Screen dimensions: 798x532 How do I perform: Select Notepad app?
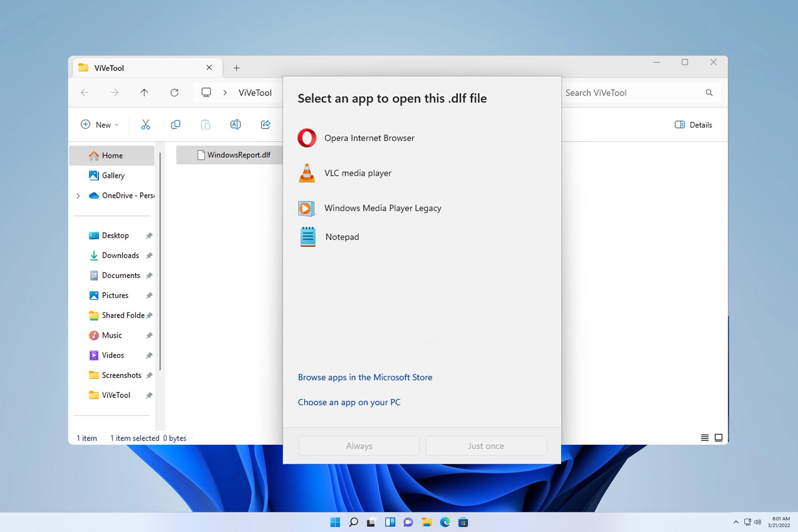tap(422, 237)
